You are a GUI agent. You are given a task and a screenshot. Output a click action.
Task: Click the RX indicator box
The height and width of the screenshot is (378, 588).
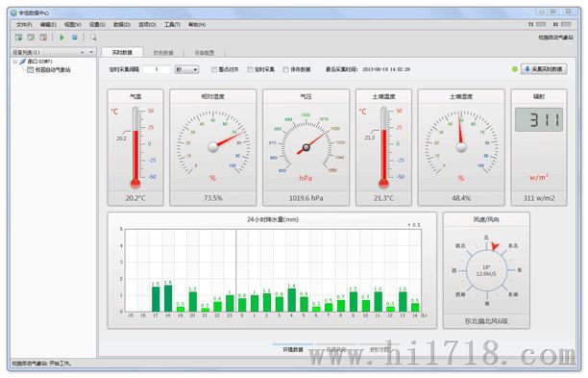tap(566, 24)
